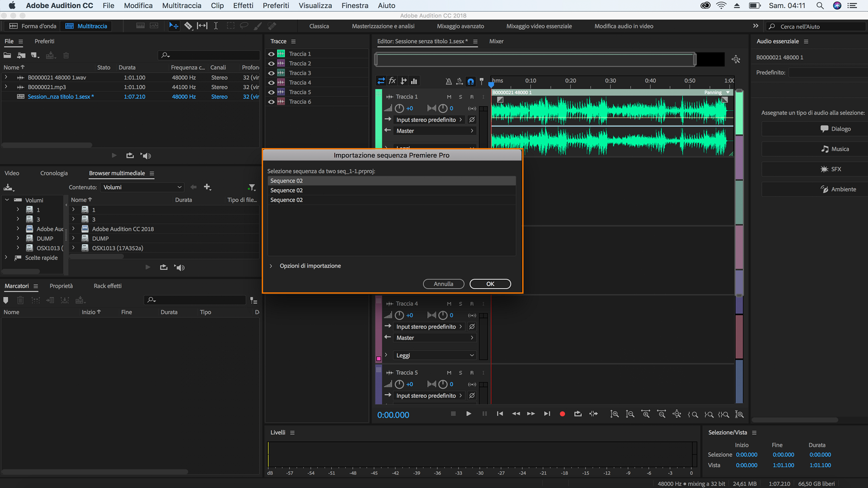
Task: Cancel the import with Annulla
Action: coord(443,284)
